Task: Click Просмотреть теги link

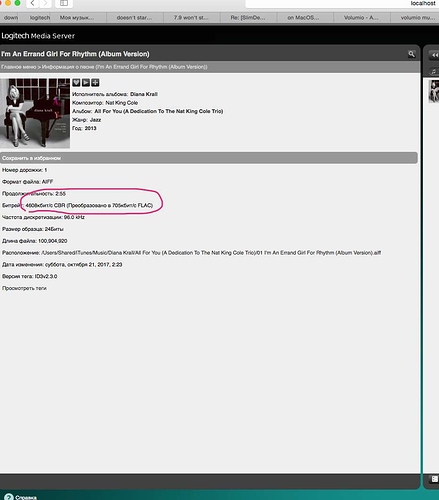Action: point(24,288)
